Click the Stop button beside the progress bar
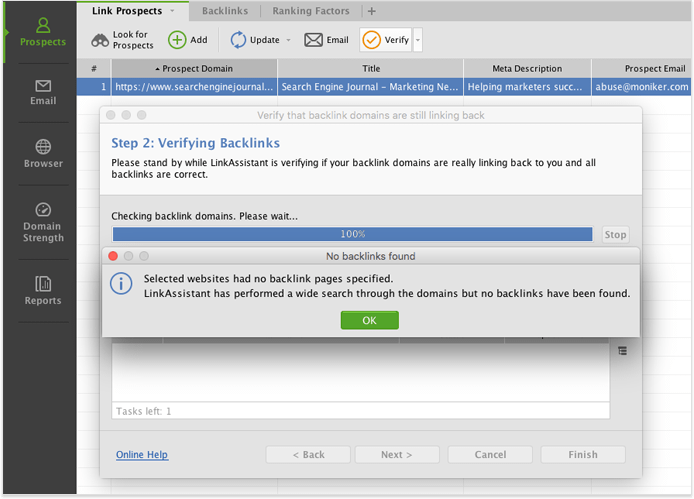This screenshot has height=499, width=694. point(615,235)
